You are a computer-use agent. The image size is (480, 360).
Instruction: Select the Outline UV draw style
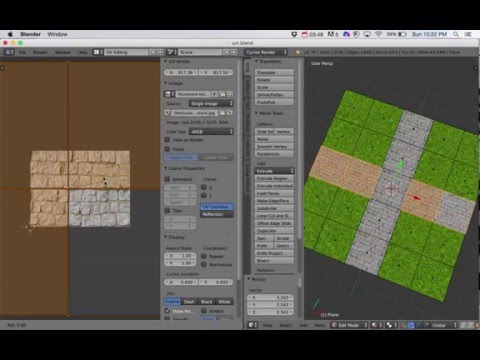click(x=172, y=302)
